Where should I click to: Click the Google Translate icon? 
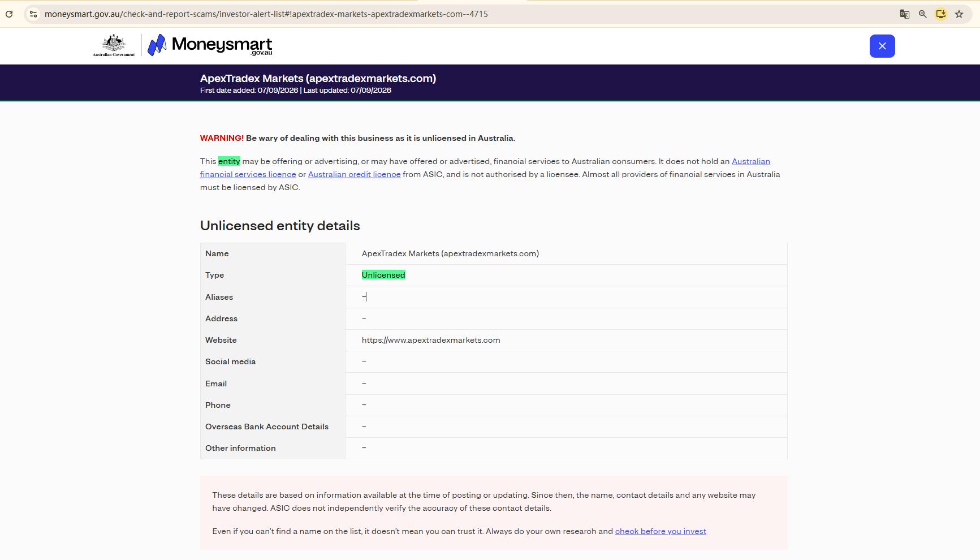point(904,14)
